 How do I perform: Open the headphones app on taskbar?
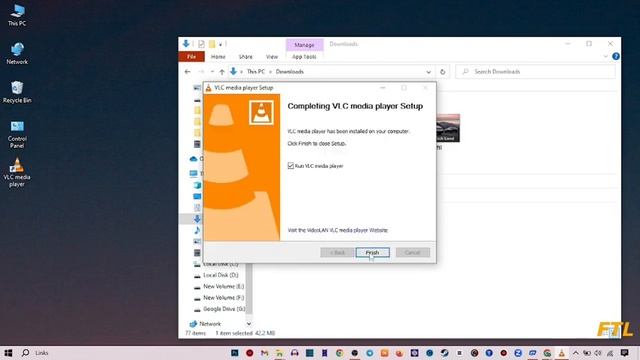[294, 353]
